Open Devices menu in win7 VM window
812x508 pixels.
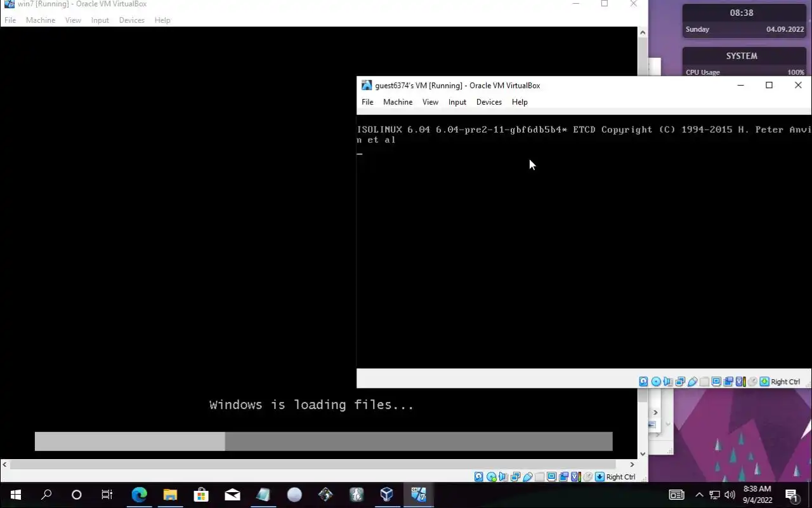click(x=131, y=20)
